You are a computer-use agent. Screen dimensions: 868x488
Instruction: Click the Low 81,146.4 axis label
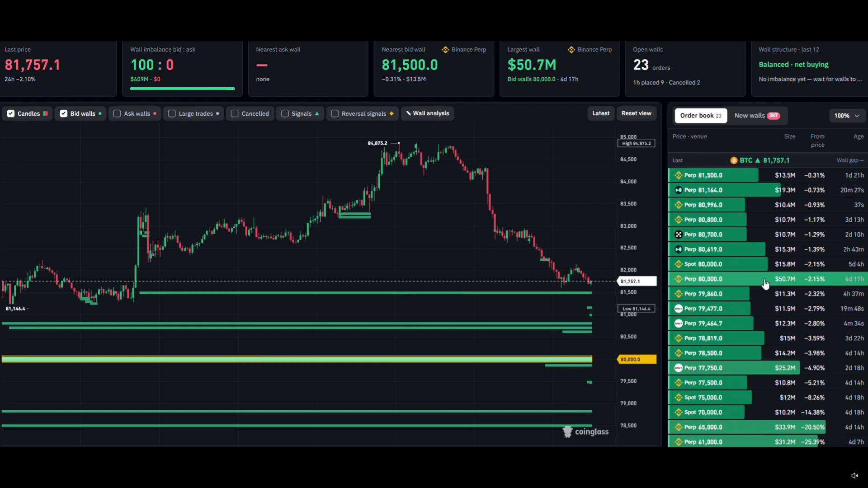coord(636,309)
